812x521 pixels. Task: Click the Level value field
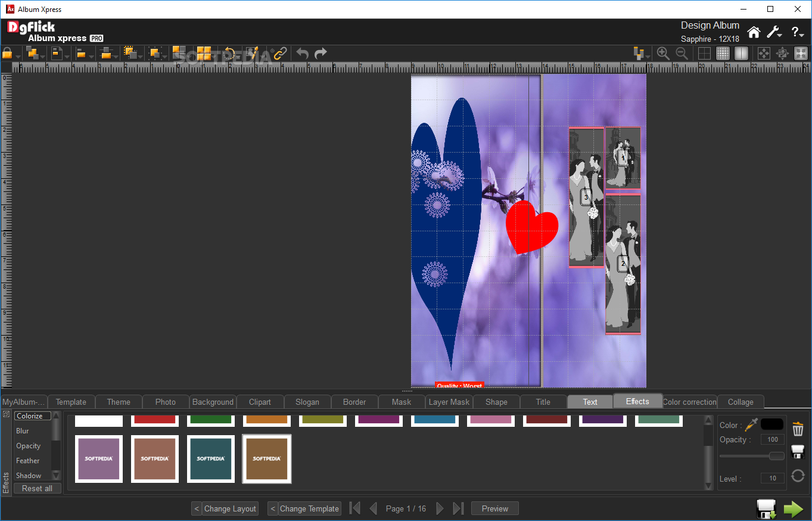tap(773, 478)
